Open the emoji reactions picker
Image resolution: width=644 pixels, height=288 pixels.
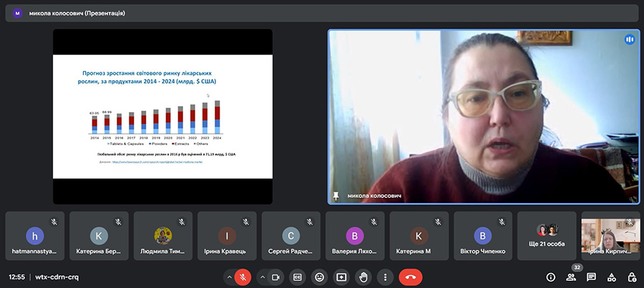point(320,277)
